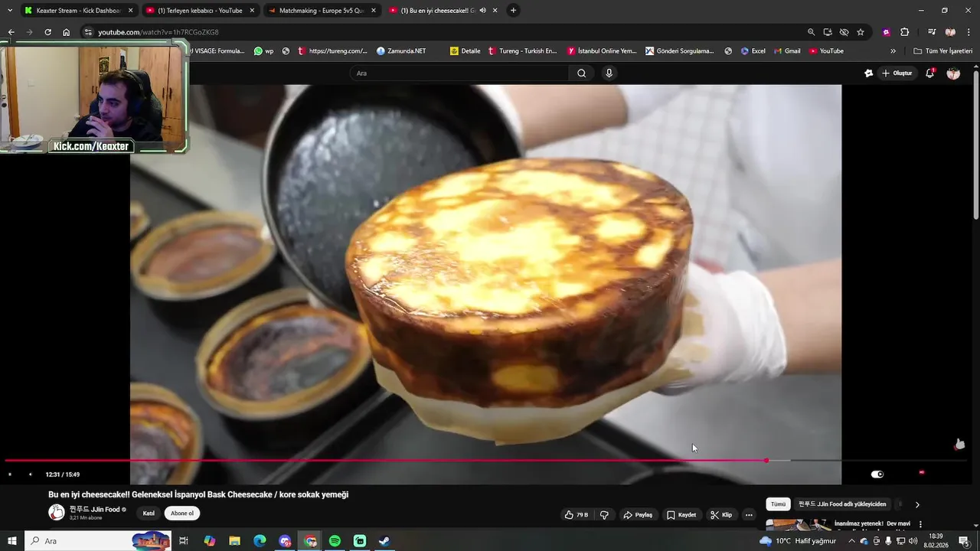The image size is (980, 551).
Task: Click the YouTube search magnifier button
Action: [x=582, y=73]
